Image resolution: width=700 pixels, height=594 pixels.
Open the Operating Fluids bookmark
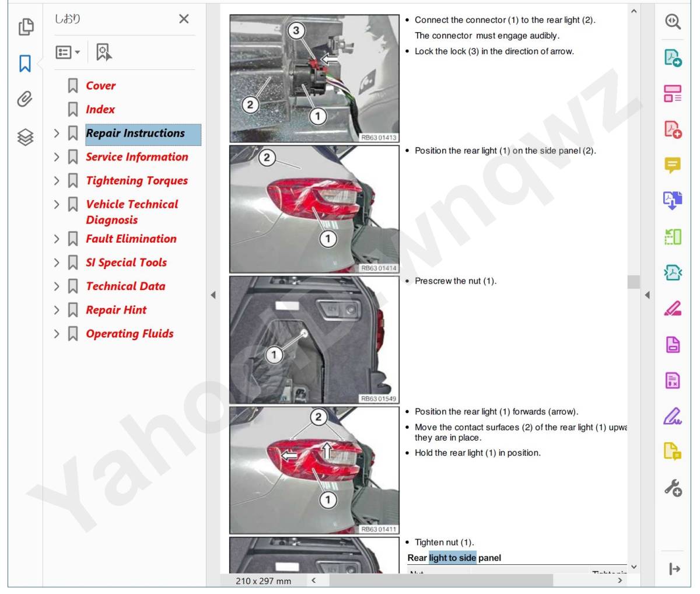pos(129,334)
